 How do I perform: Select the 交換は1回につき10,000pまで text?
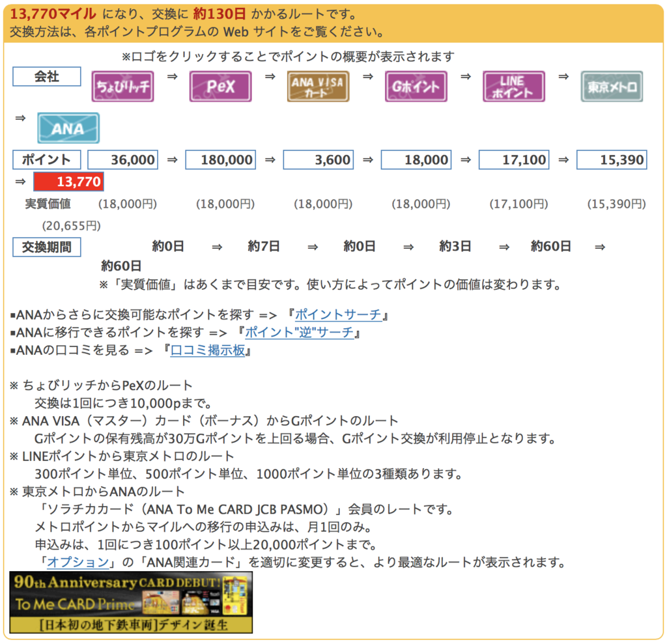123,403
